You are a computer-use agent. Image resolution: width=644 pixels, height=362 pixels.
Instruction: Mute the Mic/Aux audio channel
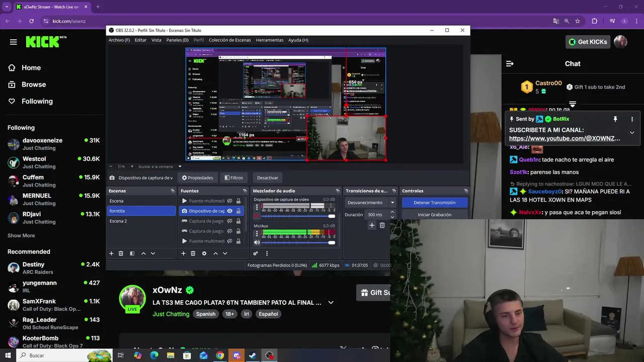coord(257,242)
